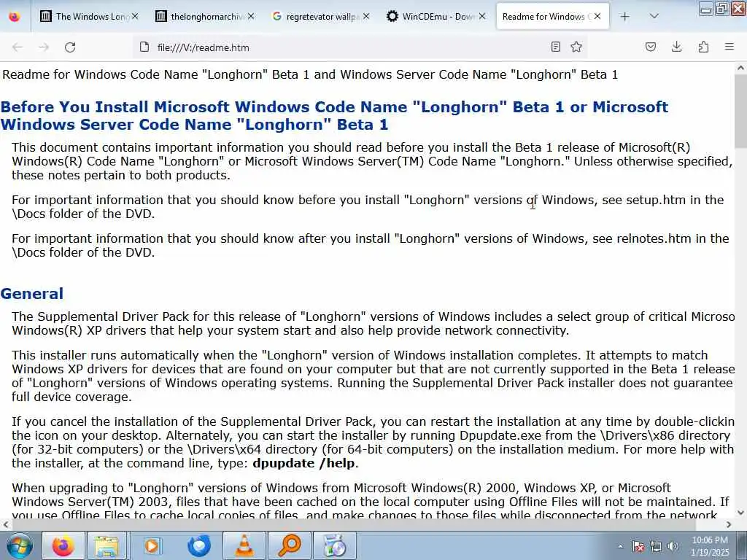Open the disc tool taskbar icon
Screen dimensions: 747x560
[x=335, y=545]
